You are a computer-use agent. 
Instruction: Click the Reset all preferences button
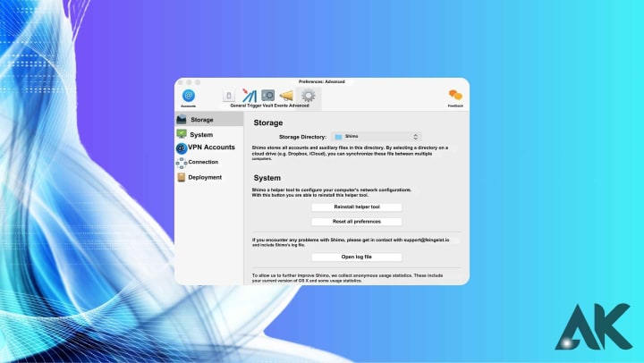[357, 222]
